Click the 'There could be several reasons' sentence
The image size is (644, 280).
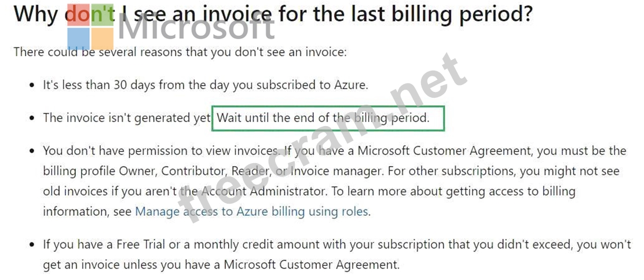180,51
